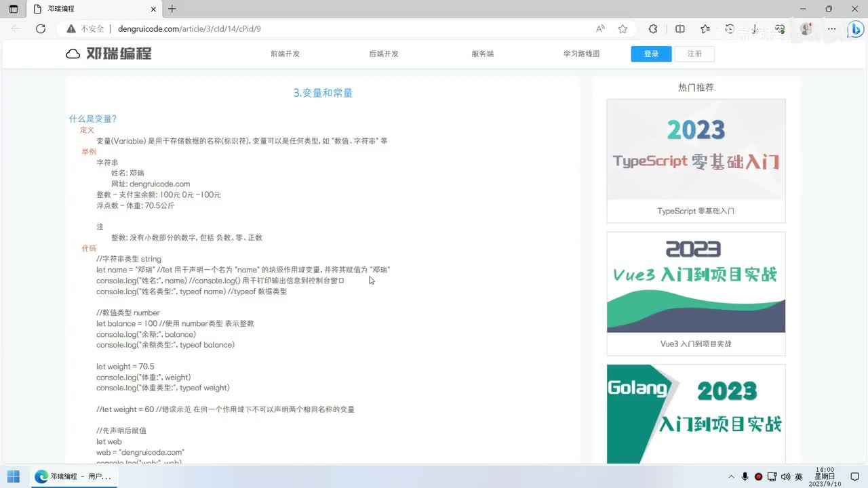Open browser History icon
This screenshot has width=868, height=488.
(x=730, y=28)
